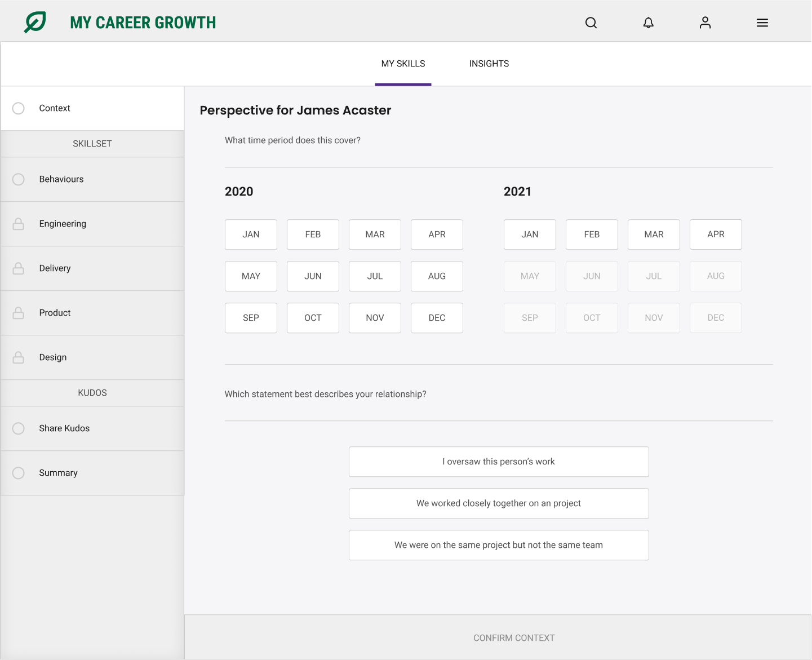Open the Product skillset item
The image size is (812, 660).
[92, 313]
